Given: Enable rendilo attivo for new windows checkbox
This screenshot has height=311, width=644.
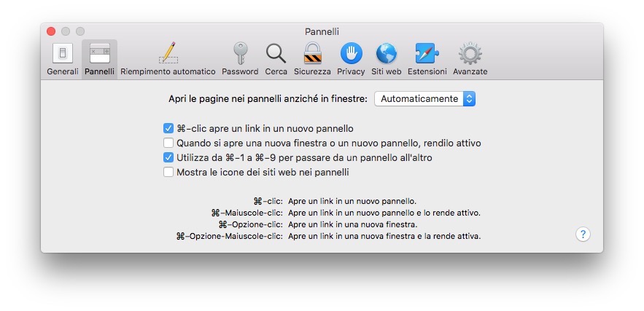Looking at the screenshot, I should click(168, 143).
